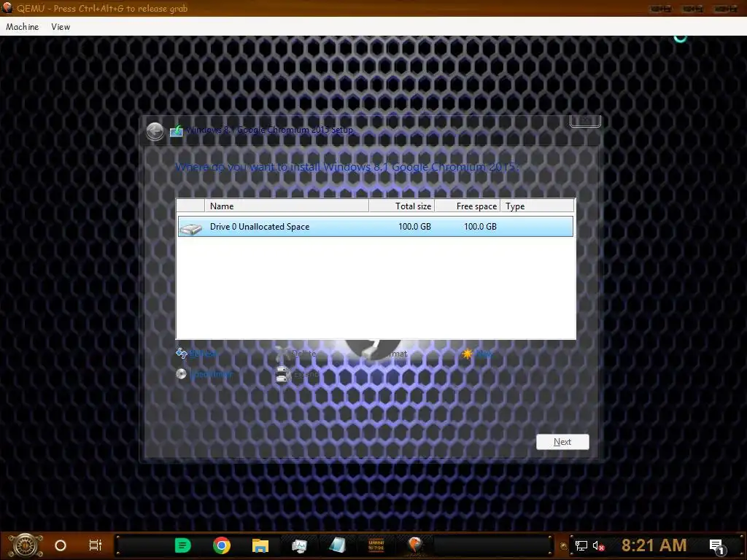Click the Delete partition option

pyautogui.click(x=303, y=354)
